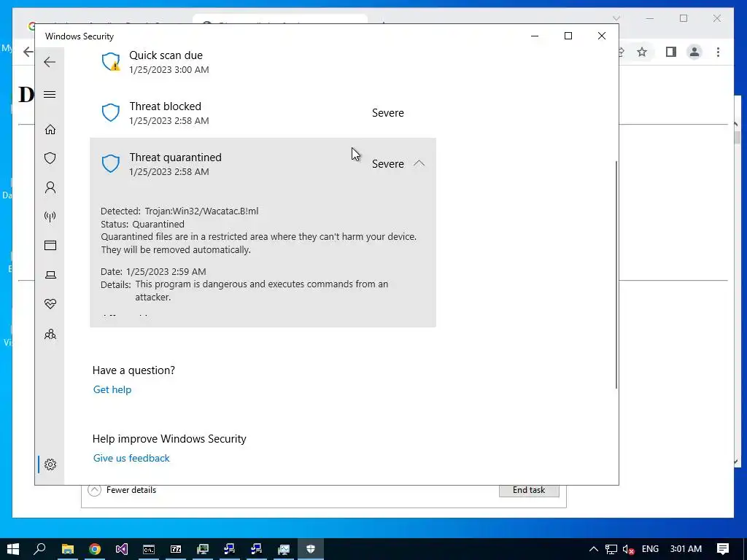Click the Get help link

point(112,389)
